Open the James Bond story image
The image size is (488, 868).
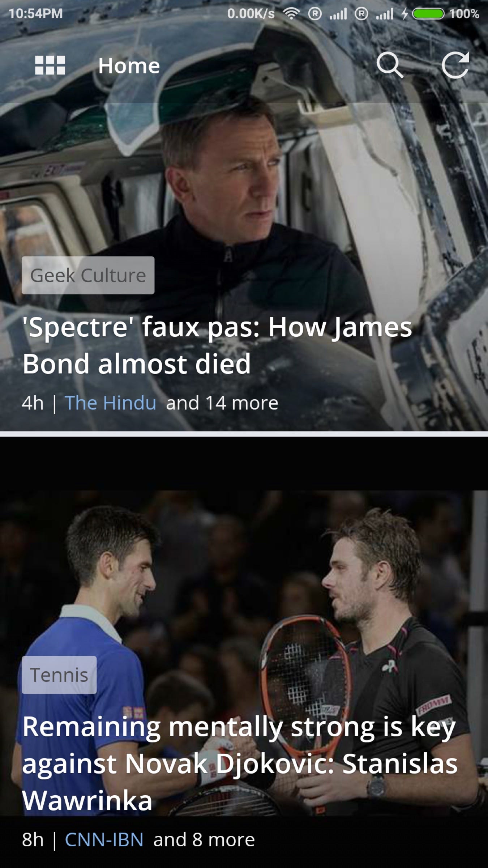pyautogui.click(x=244, y=181)
